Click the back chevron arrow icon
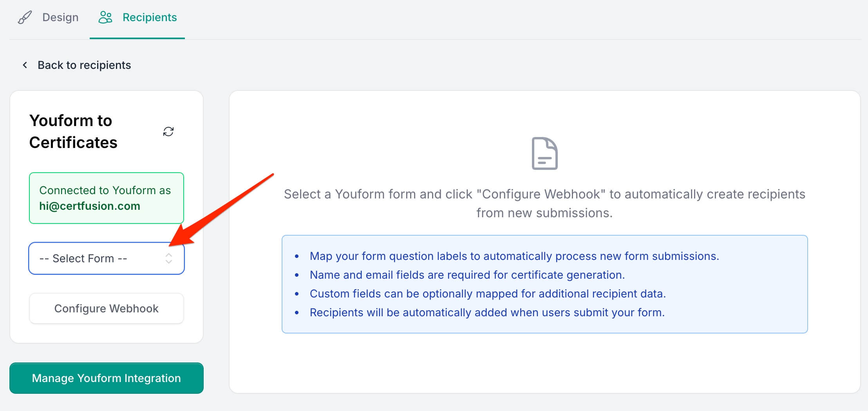The image size is (868, 411). point(25,65)
